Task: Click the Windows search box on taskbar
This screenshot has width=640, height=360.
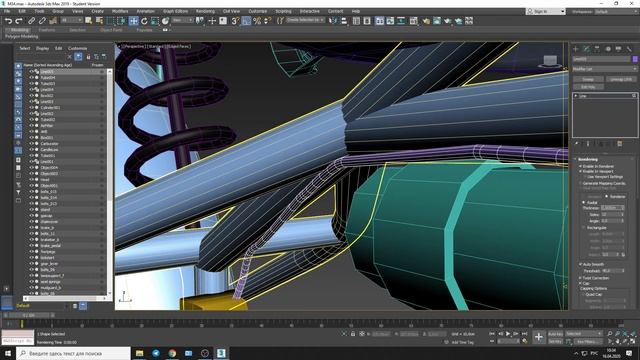Action: pos(73,353)
